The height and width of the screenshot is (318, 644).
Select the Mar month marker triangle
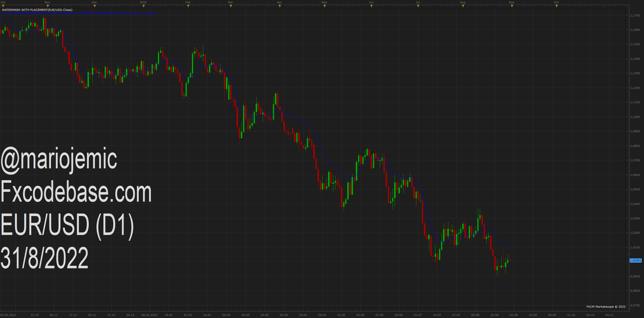point(231,6)
